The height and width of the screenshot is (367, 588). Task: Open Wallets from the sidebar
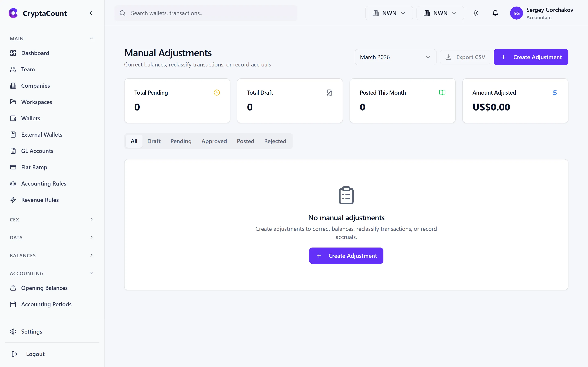pyautogui.click(x=31, y=118)
